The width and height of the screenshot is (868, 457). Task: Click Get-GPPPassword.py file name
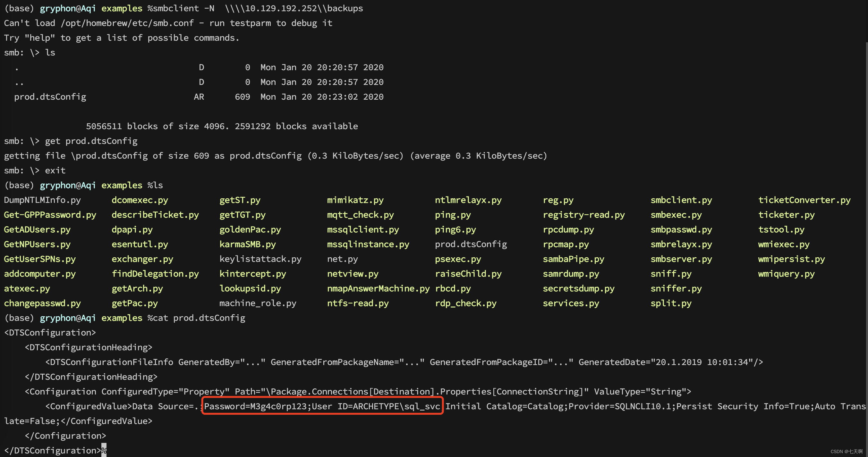50,215
